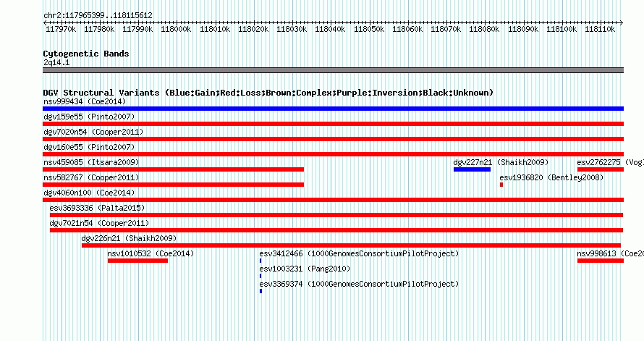Viewport: 644px width, 341px height.
Task: Click the 2q14.1 band label
Action: 56,62
